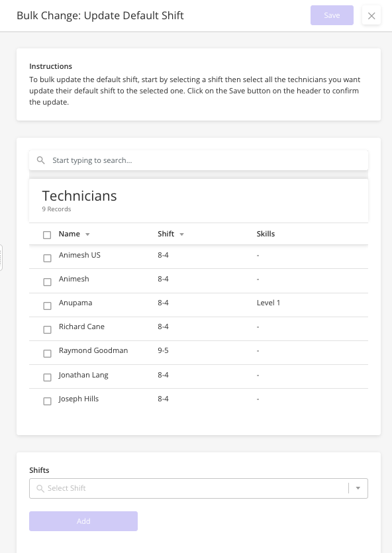392x553 pixels.
Task: Tick the Anupama row checkbox
Action: pyautogui.click(x=47, y=306)
